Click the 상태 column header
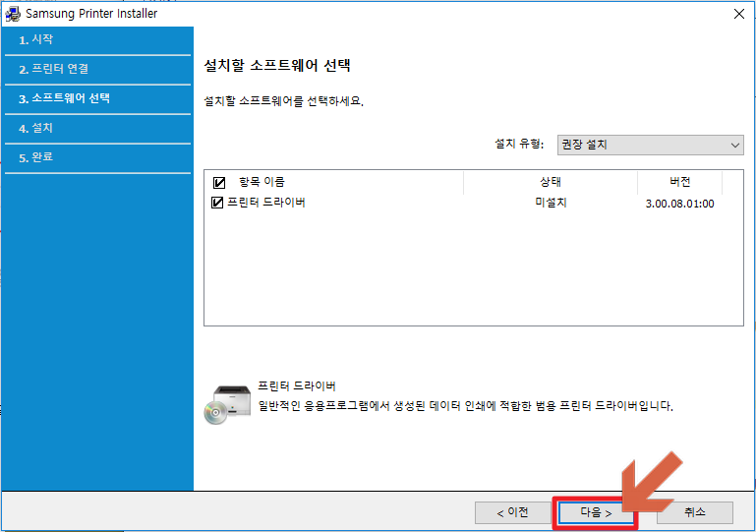Image resolution: width=756 pixels, height=532 pixels. (x=551, y=182)
